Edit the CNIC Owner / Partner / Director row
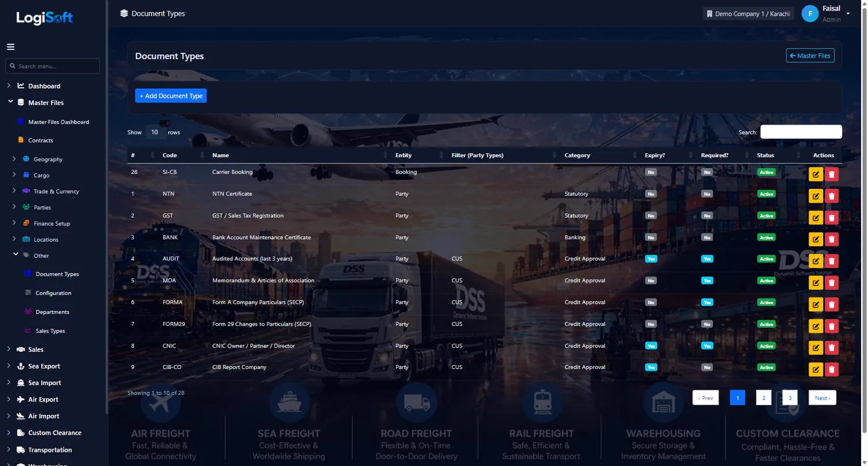 [x=815, y=348]
